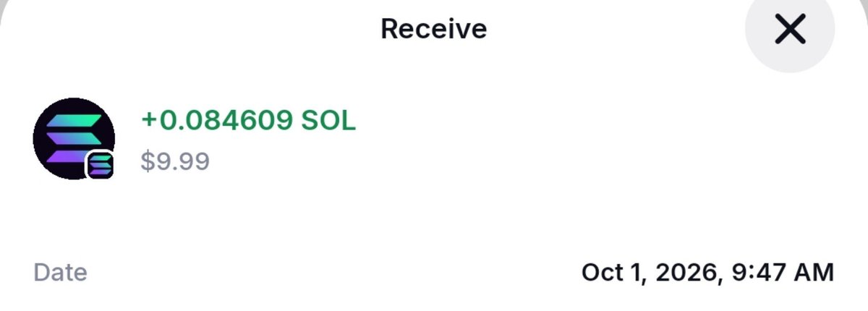Viewport: 868px width, 311px height.
Task: Click the black circular token avatar
Action: (x=74, y=138)
